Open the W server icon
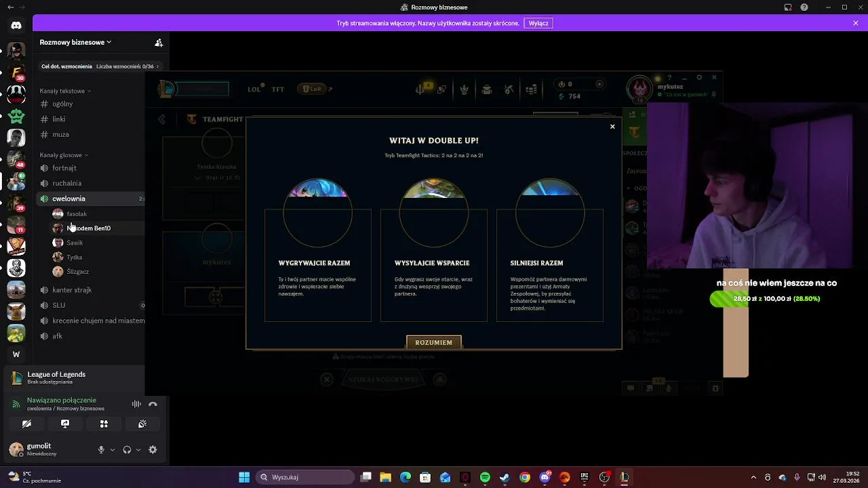Screen dimensions: 868x488 click(16, 354)
